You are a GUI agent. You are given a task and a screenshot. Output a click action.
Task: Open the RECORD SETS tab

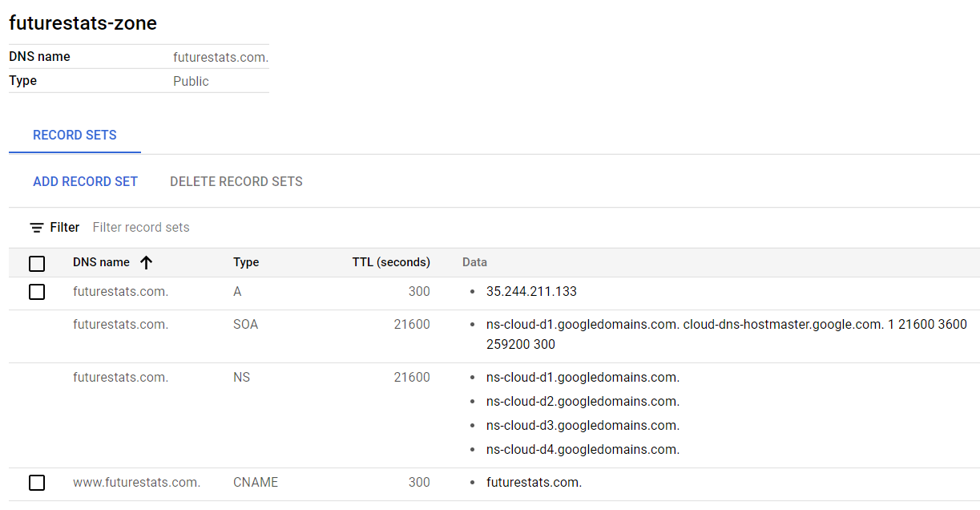75,135
